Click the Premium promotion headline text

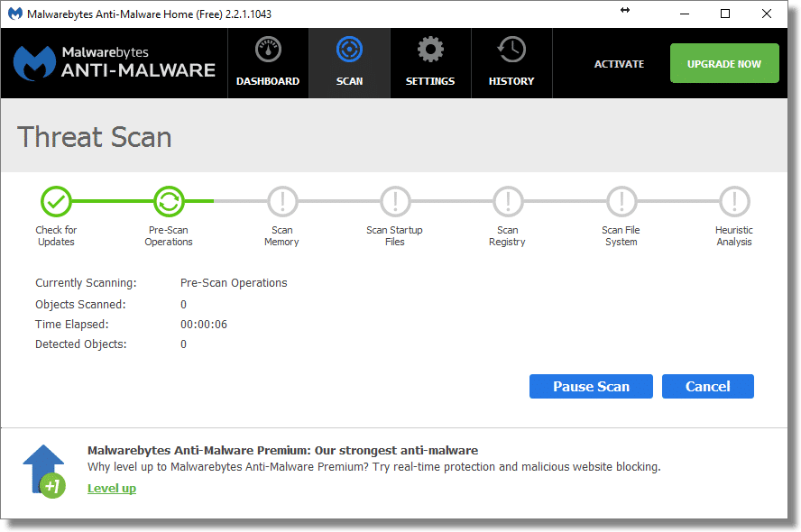[x=282, y=450]
